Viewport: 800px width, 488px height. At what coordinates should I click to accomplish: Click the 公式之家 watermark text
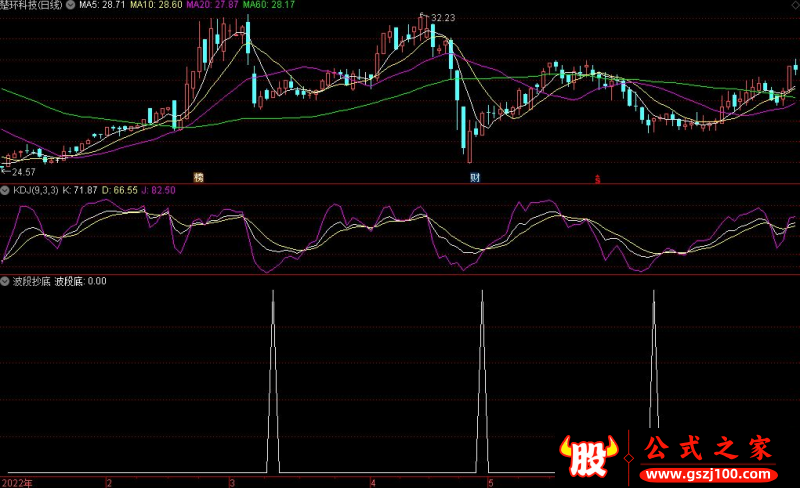point(706,448)
